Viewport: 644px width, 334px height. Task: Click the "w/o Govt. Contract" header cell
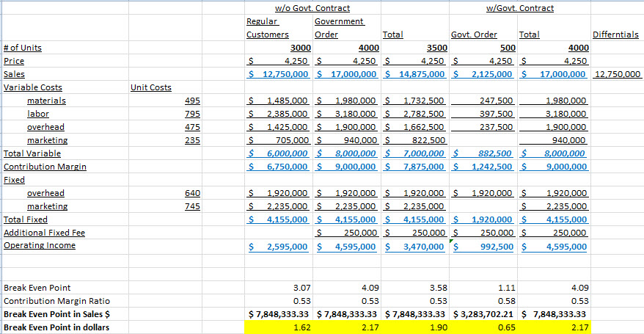[x=312, y=8]
